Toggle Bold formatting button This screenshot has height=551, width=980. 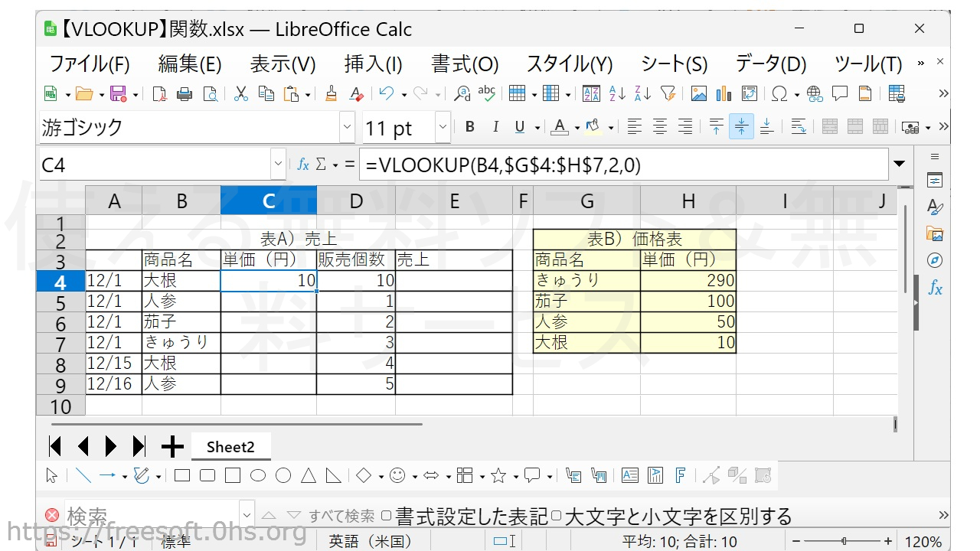pos(469,127)
